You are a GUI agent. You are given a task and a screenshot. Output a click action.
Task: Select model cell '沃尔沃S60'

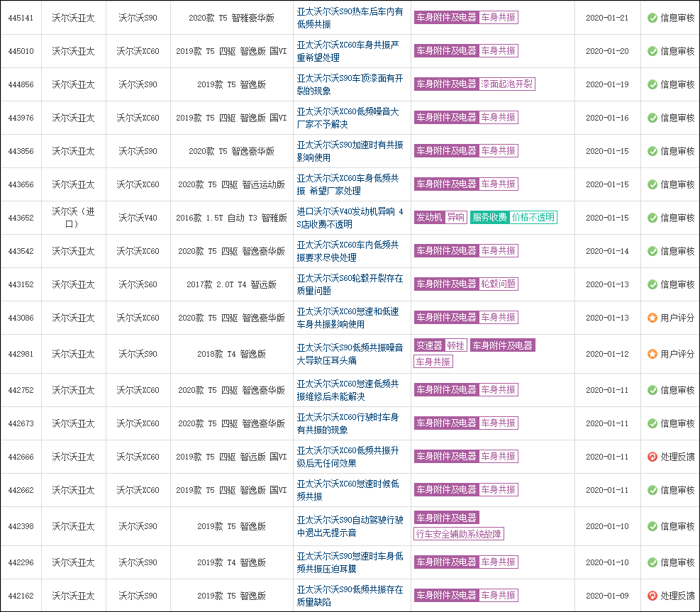click(x=138, y=284)
